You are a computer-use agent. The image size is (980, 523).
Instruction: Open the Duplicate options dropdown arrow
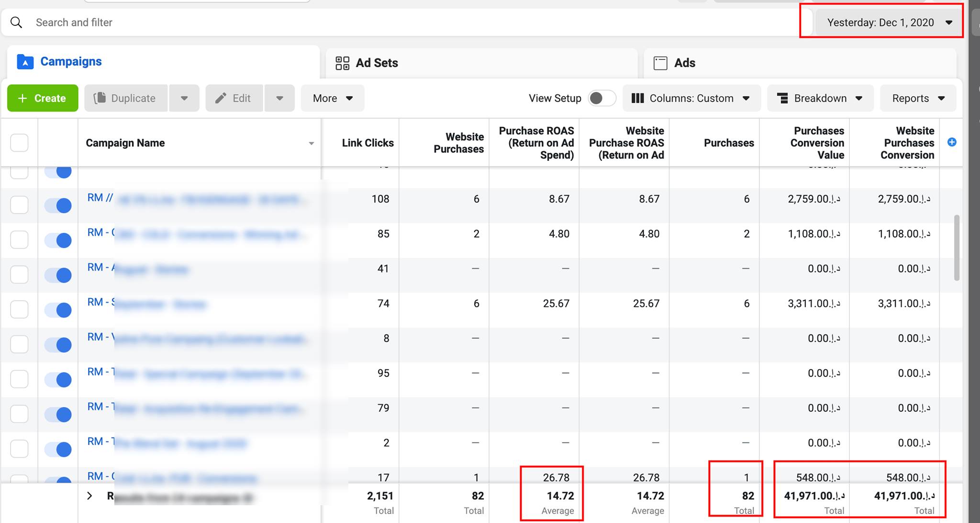184,98
